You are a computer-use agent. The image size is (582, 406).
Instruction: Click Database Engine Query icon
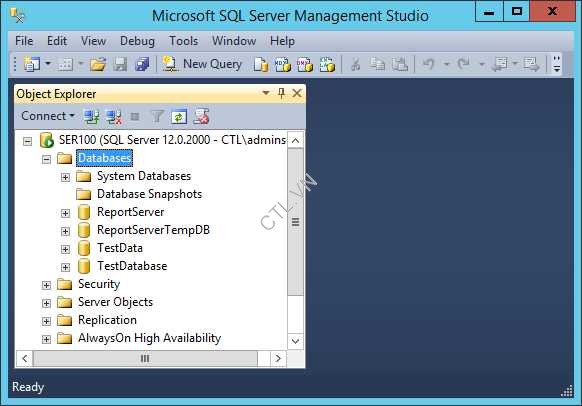261,64
